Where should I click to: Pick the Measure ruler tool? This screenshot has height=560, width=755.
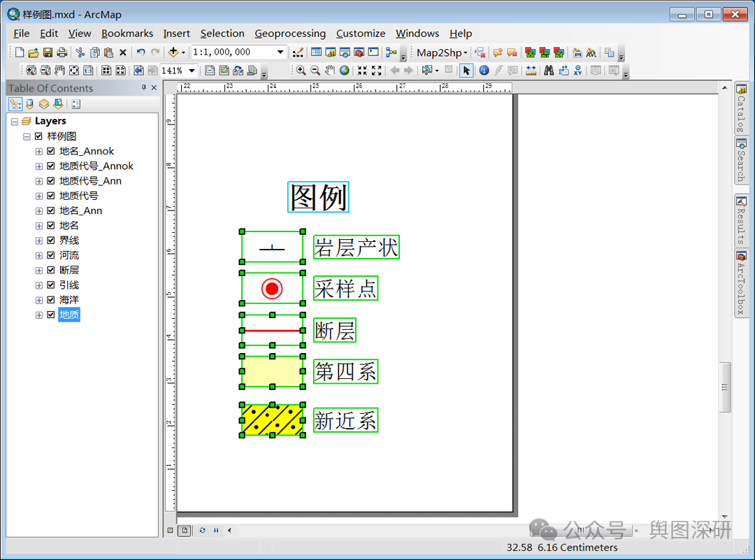531,71
